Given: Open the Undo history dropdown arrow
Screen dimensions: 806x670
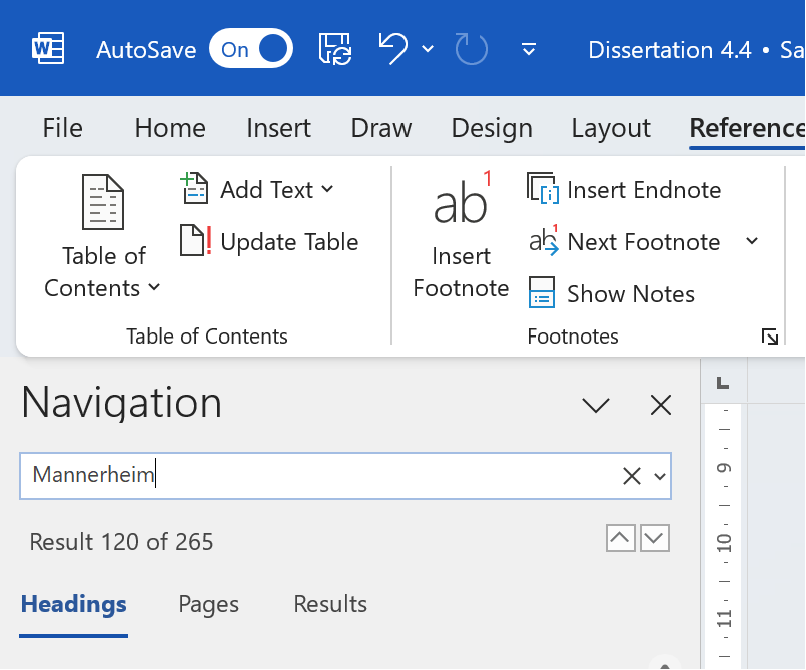Looking at the screenshot, I should pos(428,49).
